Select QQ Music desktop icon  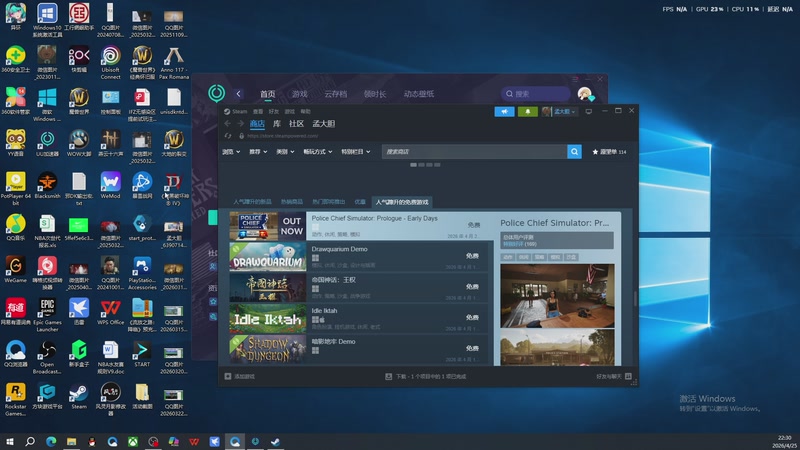coord(15,228)
